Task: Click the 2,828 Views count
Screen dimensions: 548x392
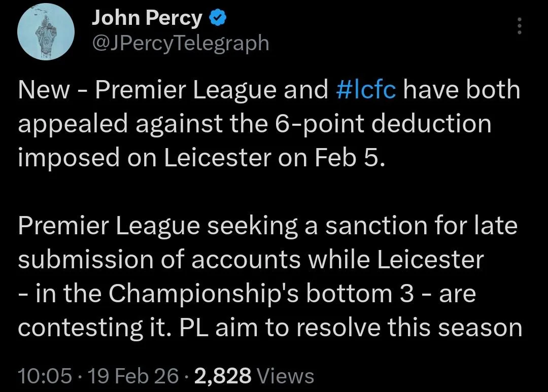Action: [x=223, y=376]
